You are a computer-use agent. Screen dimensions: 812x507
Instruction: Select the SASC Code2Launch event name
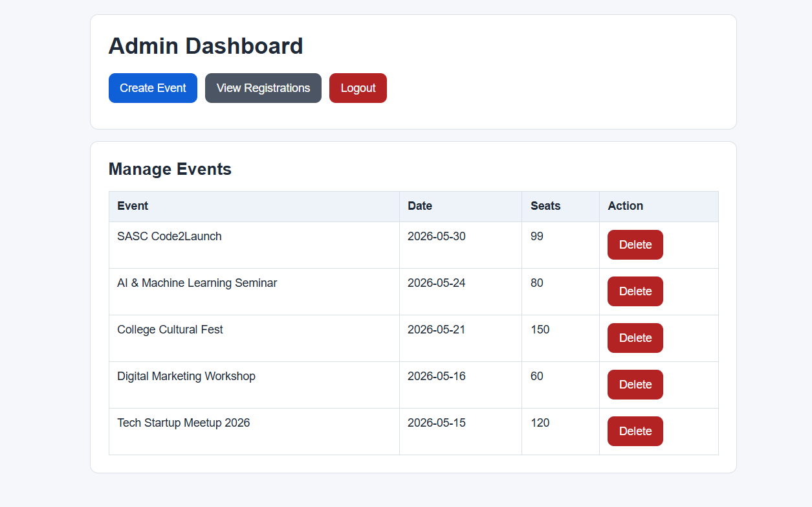[170, 236]
